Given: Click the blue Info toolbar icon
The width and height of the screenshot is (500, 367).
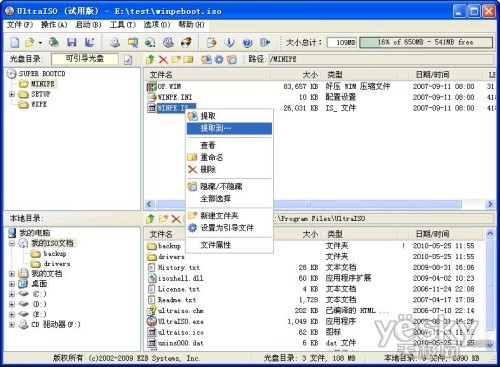Looking at the screenshot, I should (230, 42).
